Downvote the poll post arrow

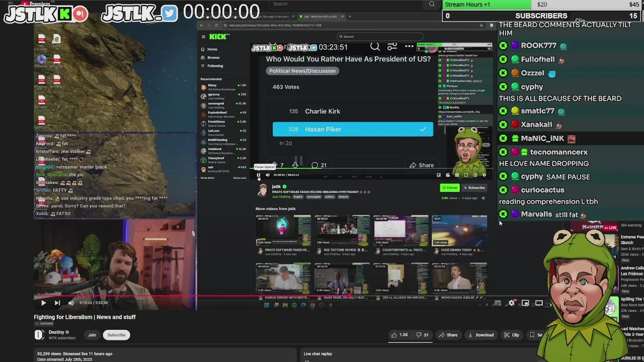(295, 165)
